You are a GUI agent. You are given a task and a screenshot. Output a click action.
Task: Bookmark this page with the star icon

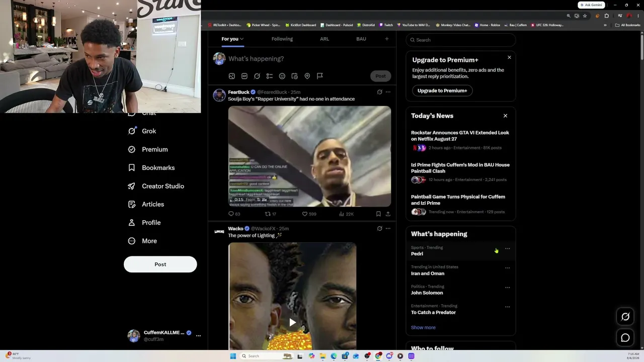tap(585, 16)
